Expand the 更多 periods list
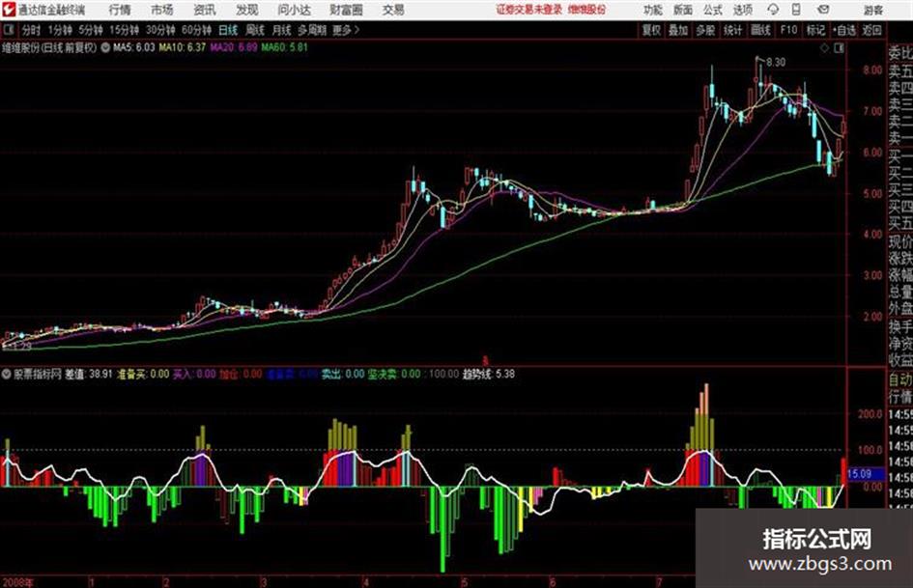This screenshot has width=913, height=588. pos(346,30)
